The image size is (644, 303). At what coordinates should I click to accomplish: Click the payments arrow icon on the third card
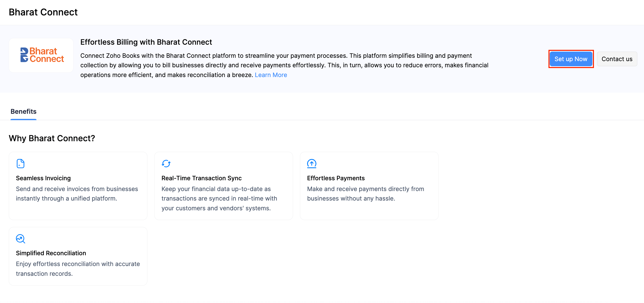point(311,164)
